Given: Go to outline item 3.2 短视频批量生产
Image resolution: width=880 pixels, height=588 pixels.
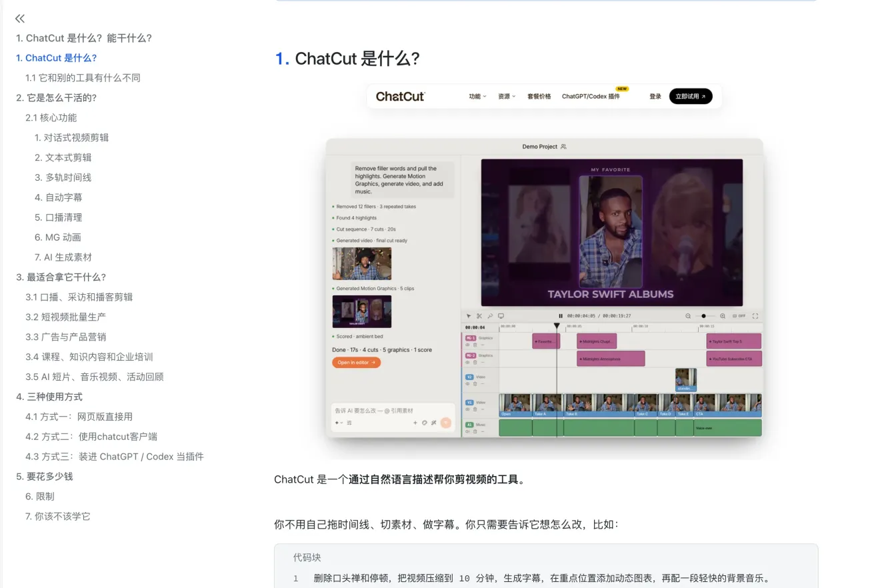Looking at the screenshot, I should tap(65, 317).
